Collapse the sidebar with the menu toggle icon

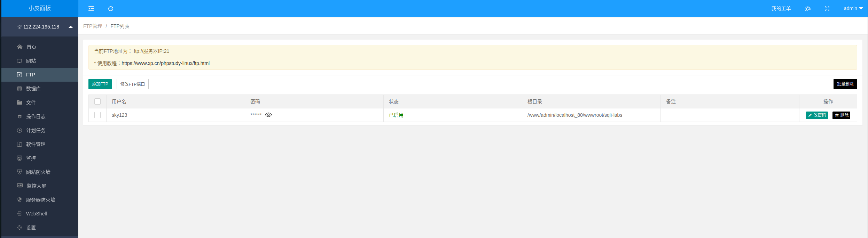click(x=91, y=9)
